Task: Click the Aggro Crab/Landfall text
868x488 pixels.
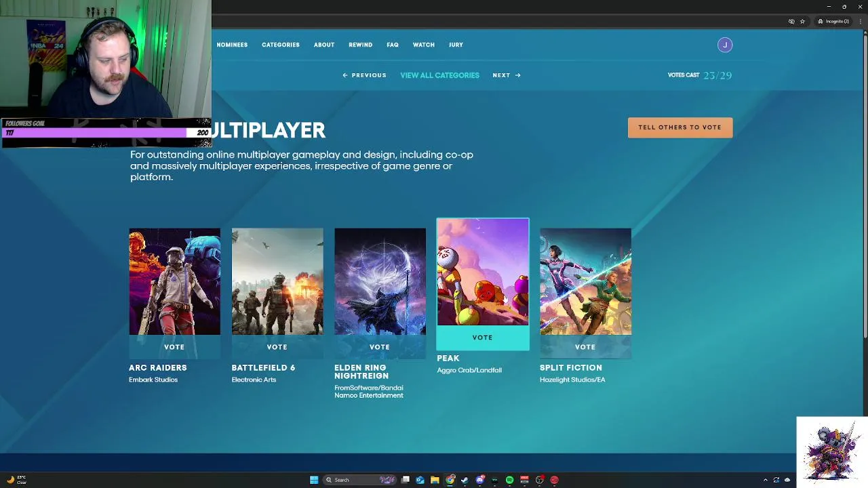Action: pyautogui.click(x=469, y=370)
